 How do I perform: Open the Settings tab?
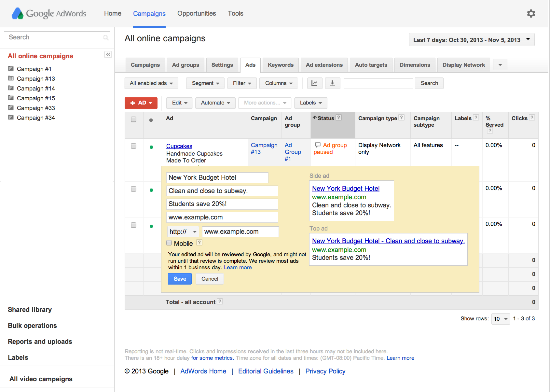222,65
